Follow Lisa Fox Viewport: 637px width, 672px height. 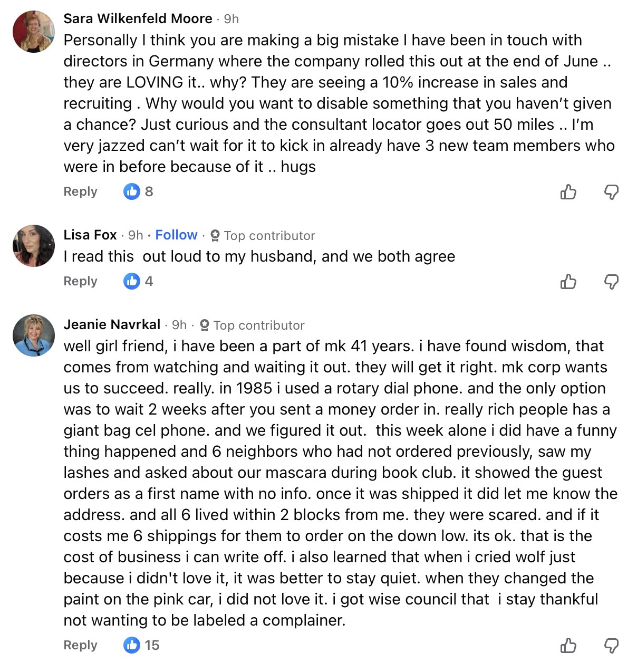(x=176, y=235)
